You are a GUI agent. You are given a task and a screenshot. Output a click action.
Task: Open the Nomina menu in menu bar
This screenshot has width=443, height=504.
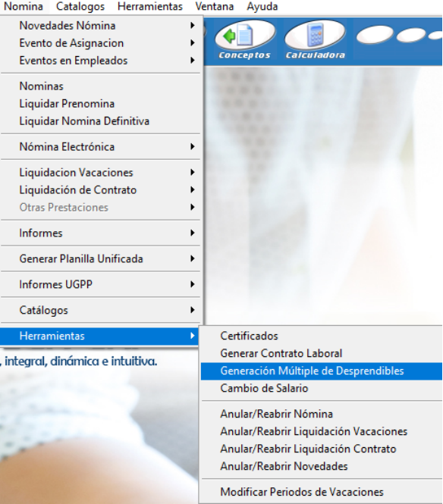pos(24,6)
